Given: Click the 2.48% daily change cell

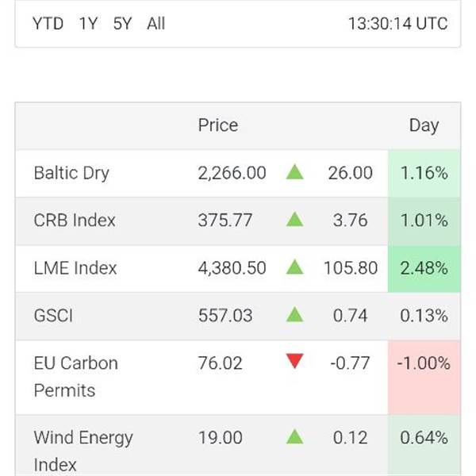Looking at the screenshot, I should [x=424, y=268].
